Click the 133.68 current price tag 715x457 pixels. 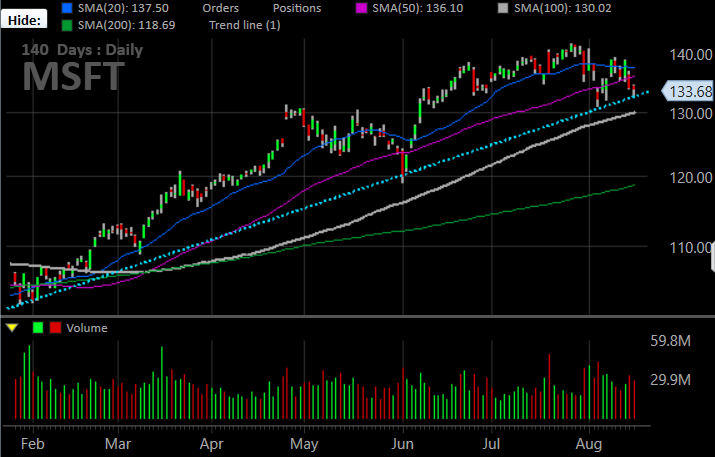pos(688,92)
